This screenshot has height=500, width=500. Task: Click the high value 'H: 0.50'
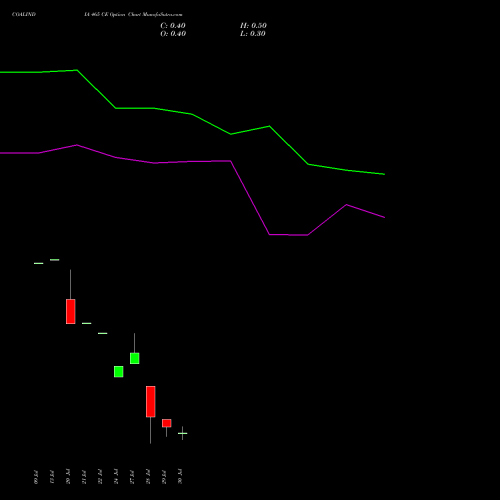click(253, 26)
